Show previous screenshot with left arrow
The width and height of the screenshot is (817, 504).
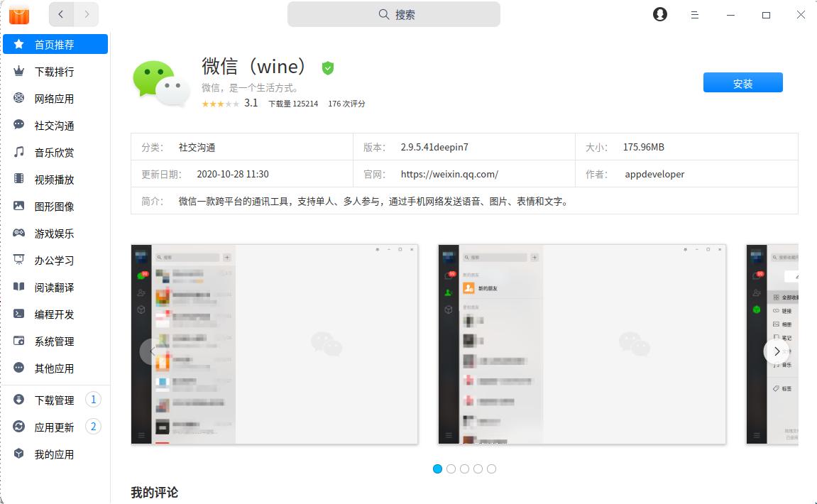click(153, 351)
